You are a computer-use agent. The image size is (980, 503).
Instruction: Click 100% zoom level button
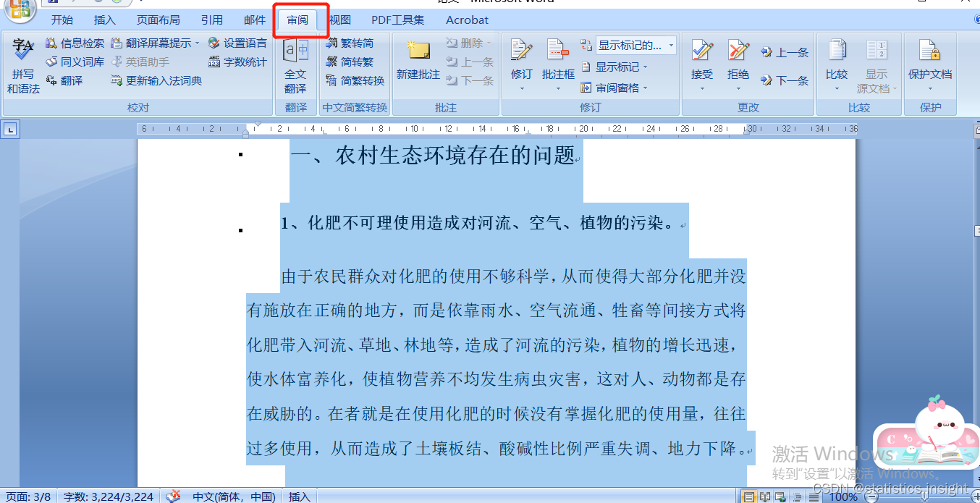[844, 497]
